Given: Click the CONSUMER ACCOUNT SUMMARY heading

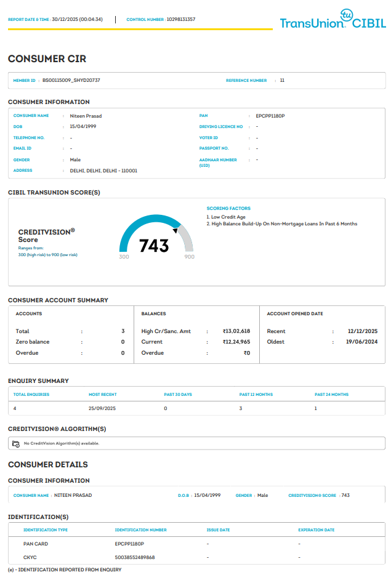Looking at the screenshot, I should click(58, 300).
